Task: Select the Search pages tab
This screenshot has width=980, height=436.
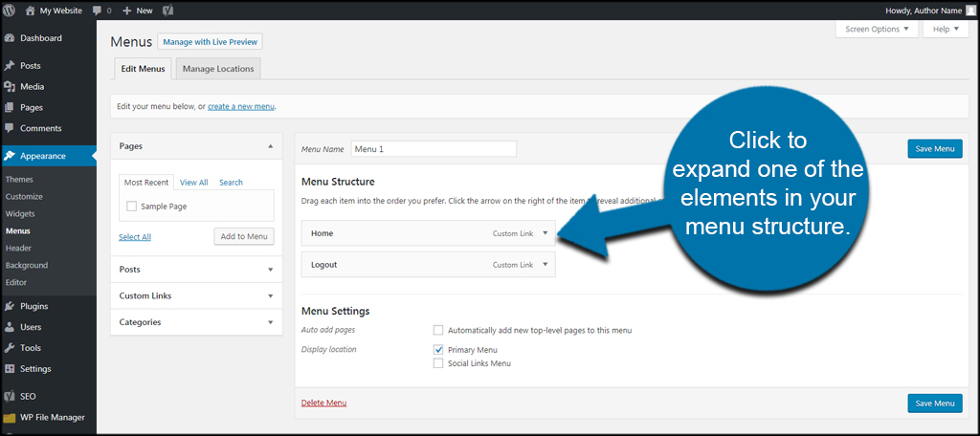Action: pos(232,183)
